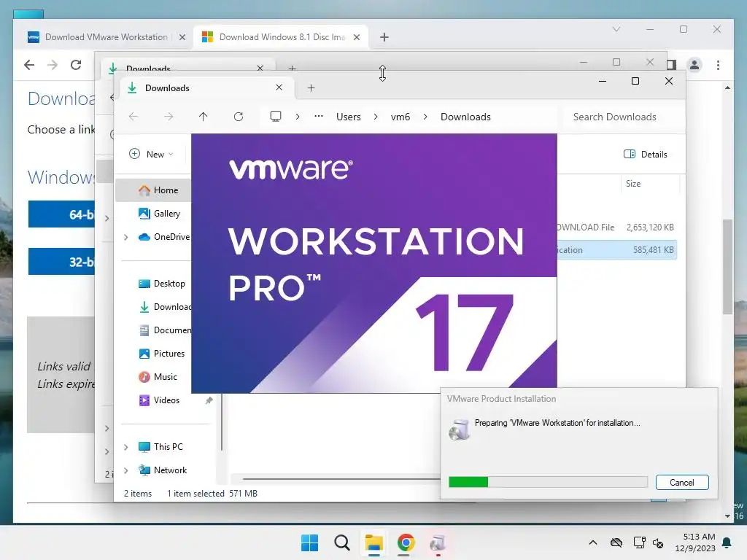The image size is (747, 560).
Task: Click the Explorer forward arrow
Action: (x=169, y=117)
